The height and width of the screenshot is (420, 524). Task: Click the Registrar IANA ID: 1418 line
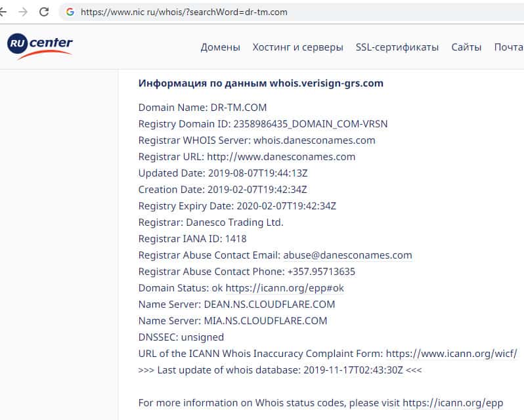pos(192,239)
